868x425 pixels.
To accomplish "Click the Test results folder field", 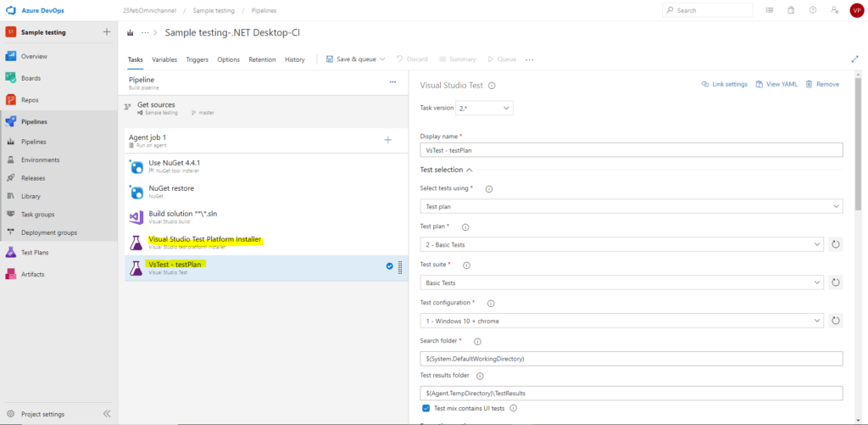I will [632, 393].
